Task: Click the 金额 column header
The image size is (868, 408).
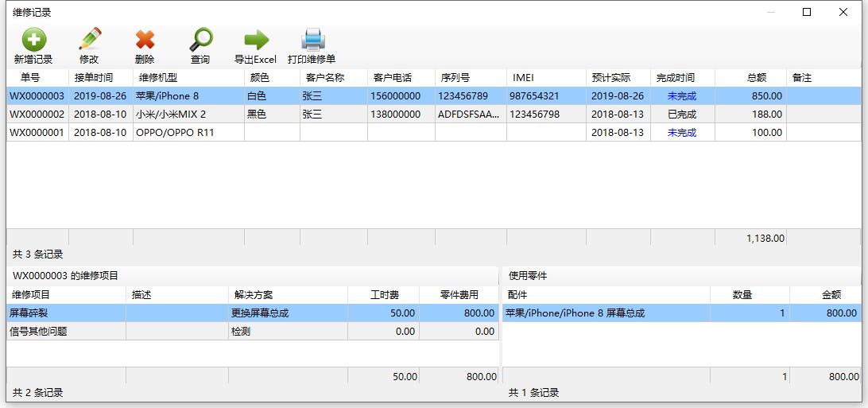Action: pos(826,295)
